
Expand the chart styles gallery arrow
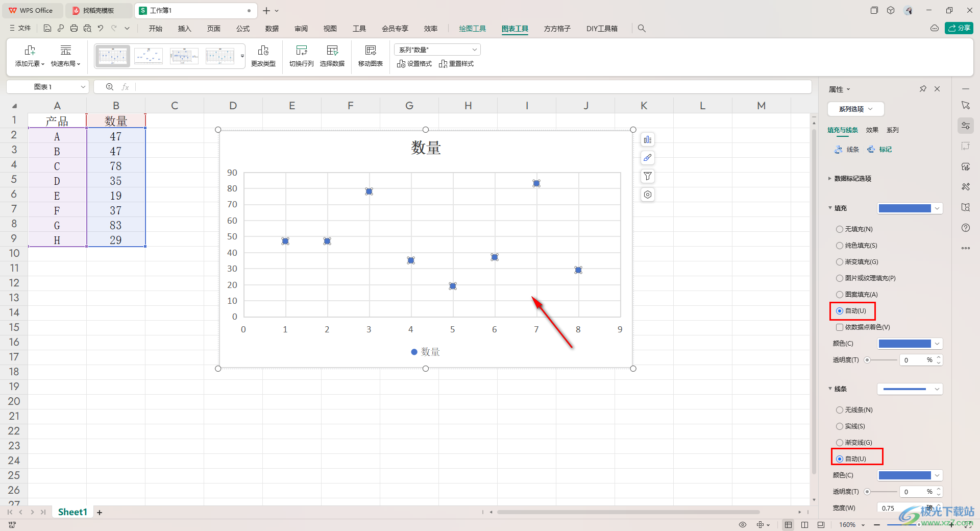pos(242,56)
